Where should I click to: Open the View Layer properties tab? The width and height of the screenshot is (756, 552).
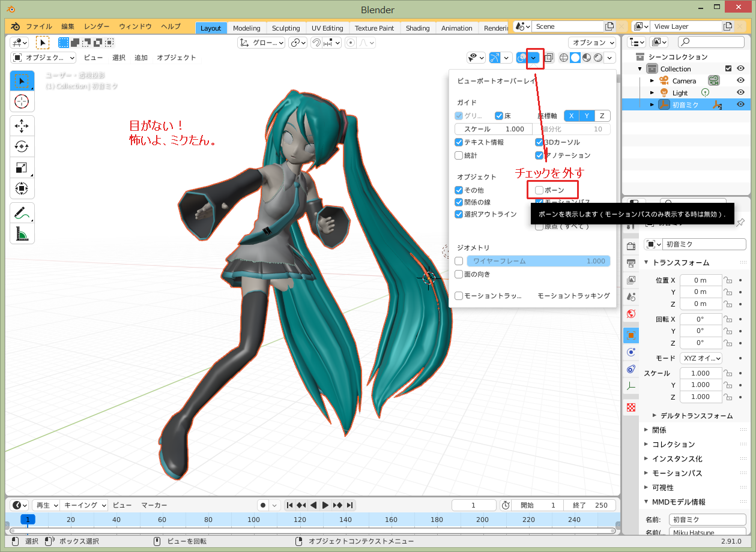pos(631,280)
